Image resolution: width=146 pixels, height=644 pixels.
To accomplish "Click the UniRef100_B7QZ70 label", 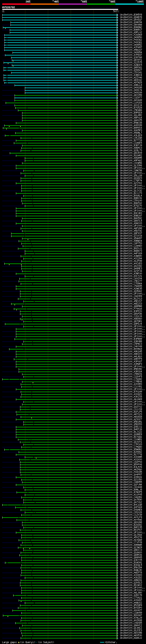I will coord(131,206).
